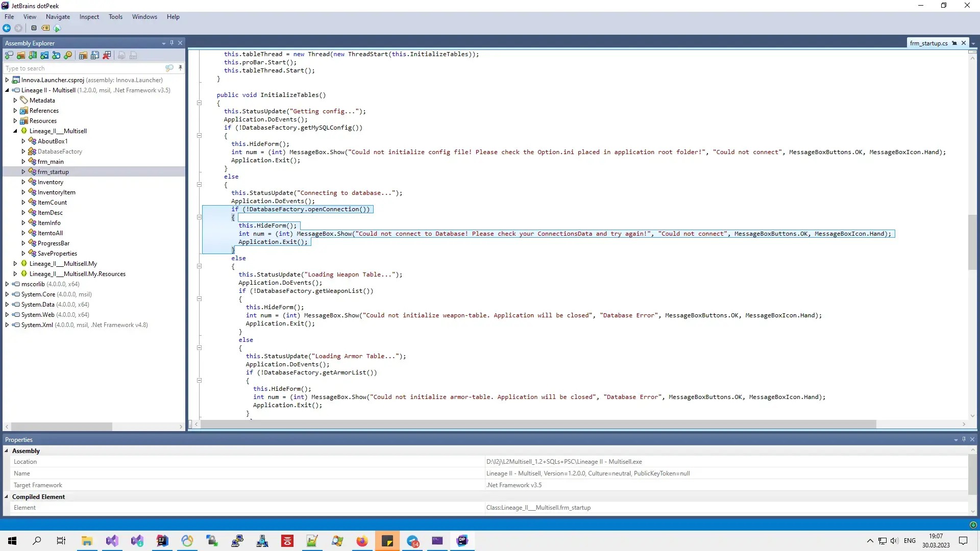This screenshot has width=980, height=551.
Task: Switch to the frm_startup.cs tab
Action: point(928,43)
